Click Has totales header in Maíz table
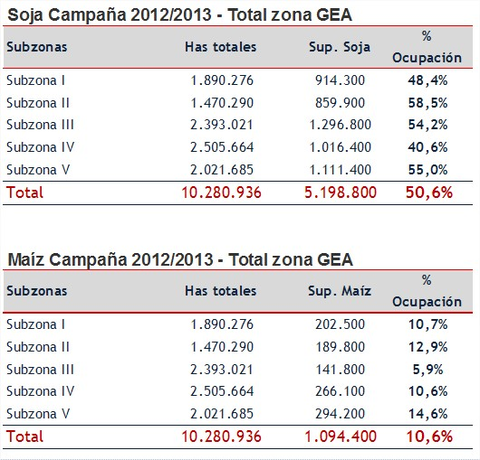480x460 pixels. click(221, 291)
